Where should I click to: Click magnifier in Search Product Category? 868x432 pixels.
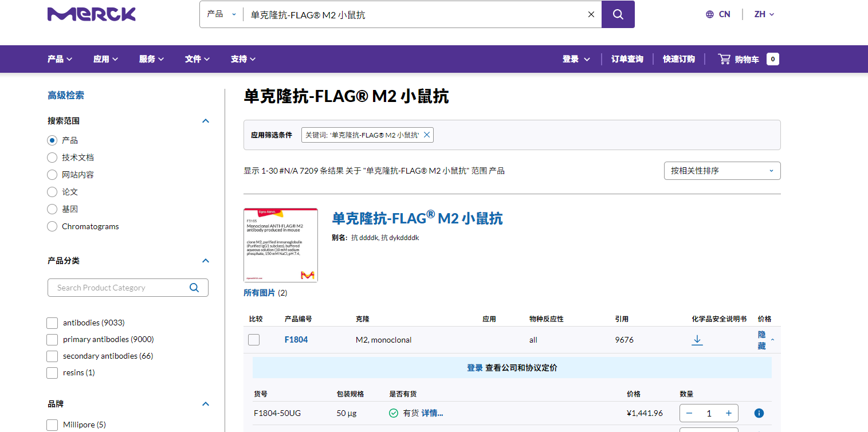(194, 288)
